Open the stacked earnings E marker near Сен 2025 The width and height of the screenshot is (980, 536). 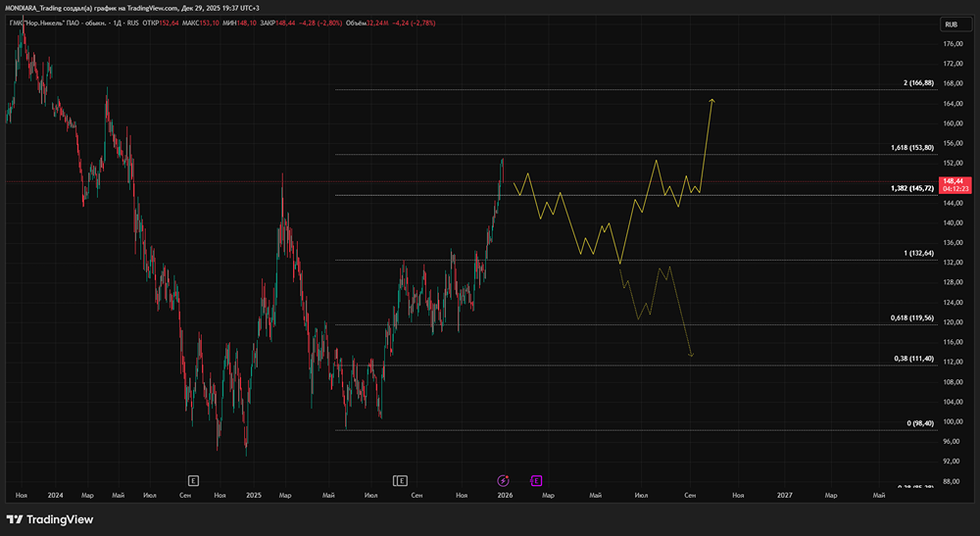tap(400, 480)
